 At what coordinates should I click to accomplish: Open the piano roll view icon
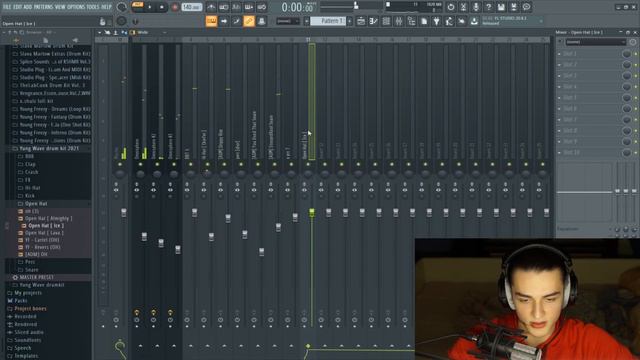click(373, 21)
